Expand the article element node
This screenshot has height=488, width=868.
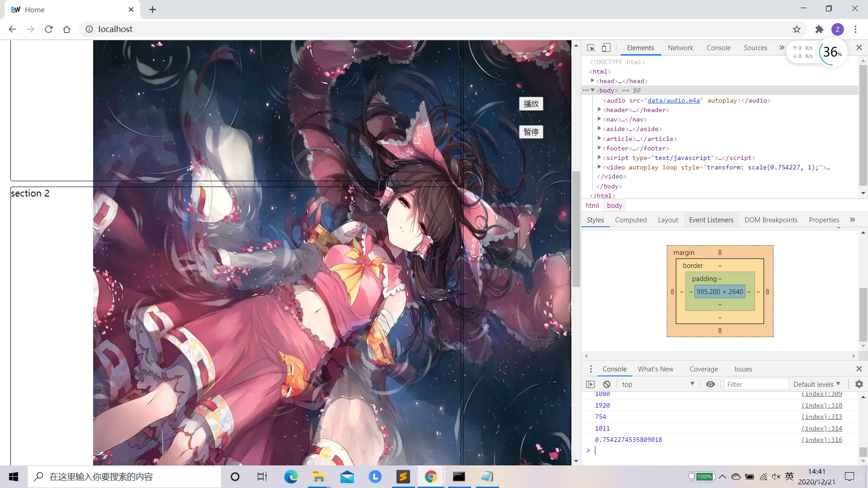[x=599, y=138]
